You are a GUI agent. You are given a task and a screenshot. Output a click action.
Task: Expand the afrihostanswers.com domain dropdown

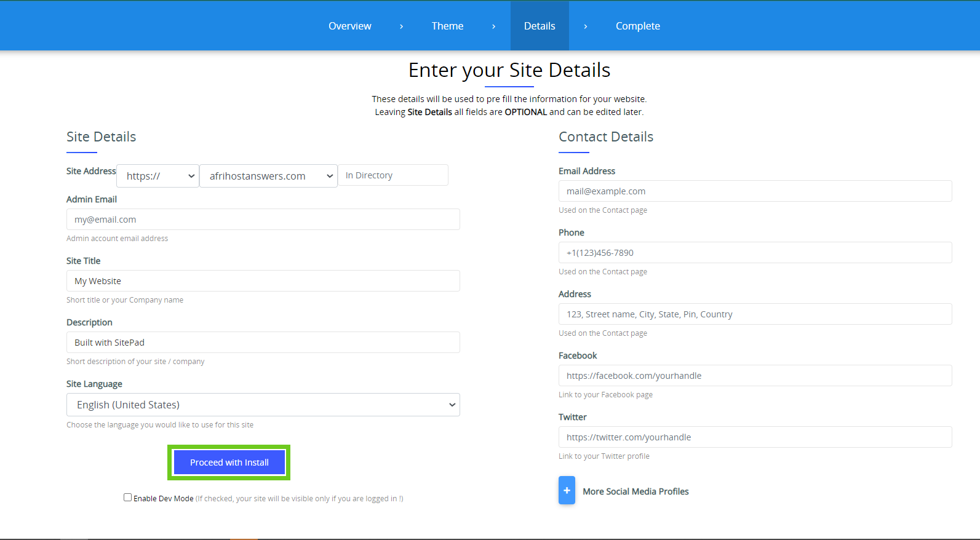pyautogui.click(x=268, y=176)
